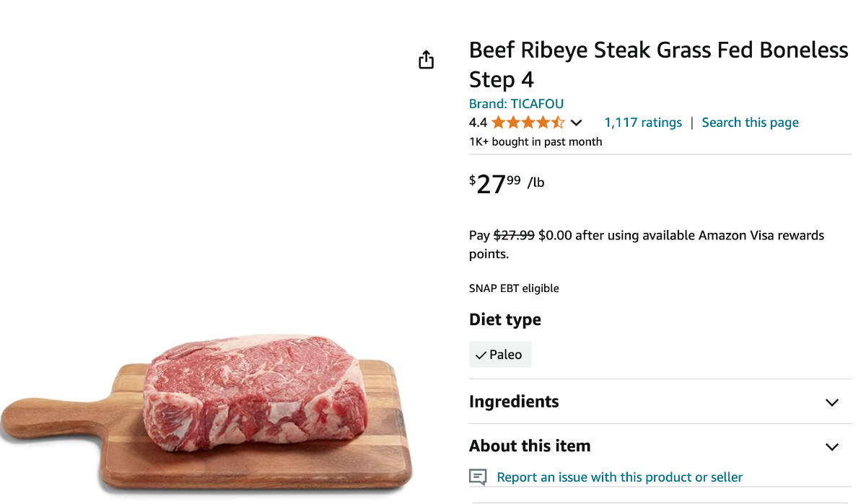
Task: Click the About this item heading
Action: 530,446
